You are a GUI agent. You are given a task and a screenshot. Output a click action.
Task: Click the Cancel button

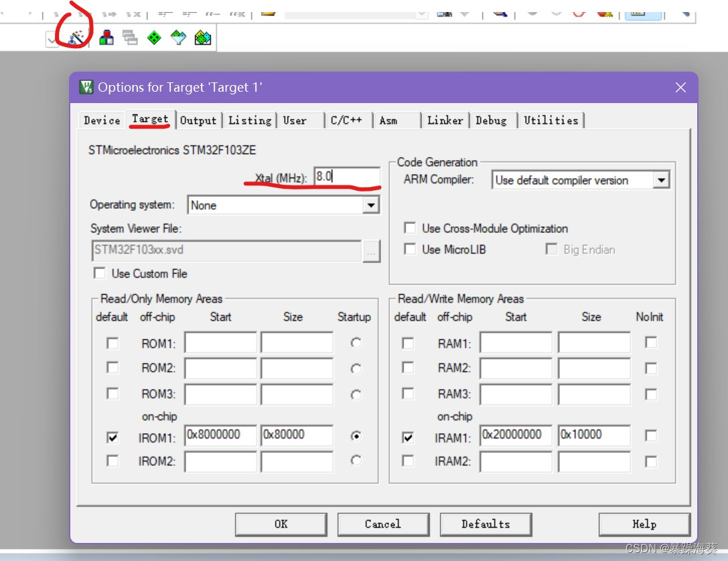point(383,524)
